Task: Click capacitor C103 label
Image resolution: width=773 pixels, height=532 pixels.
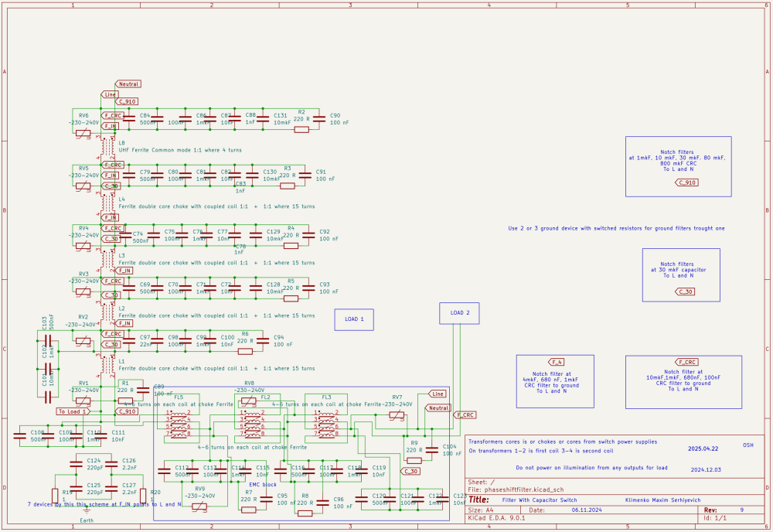Action: [44, 323]
